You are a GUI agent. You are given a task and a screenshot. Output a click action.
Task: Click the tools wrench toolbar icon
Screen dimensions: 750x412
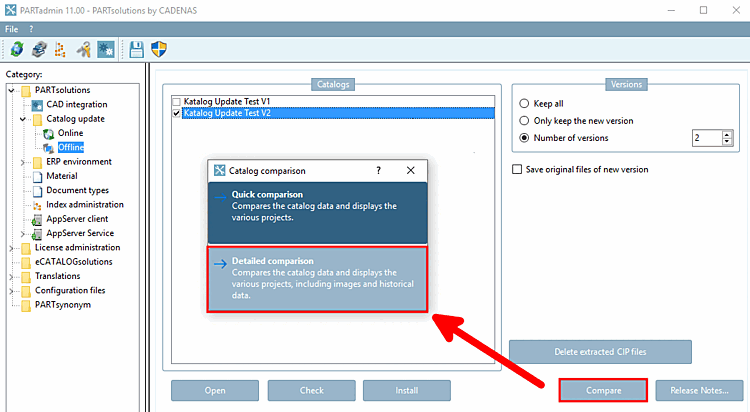[x=84, y=49]
